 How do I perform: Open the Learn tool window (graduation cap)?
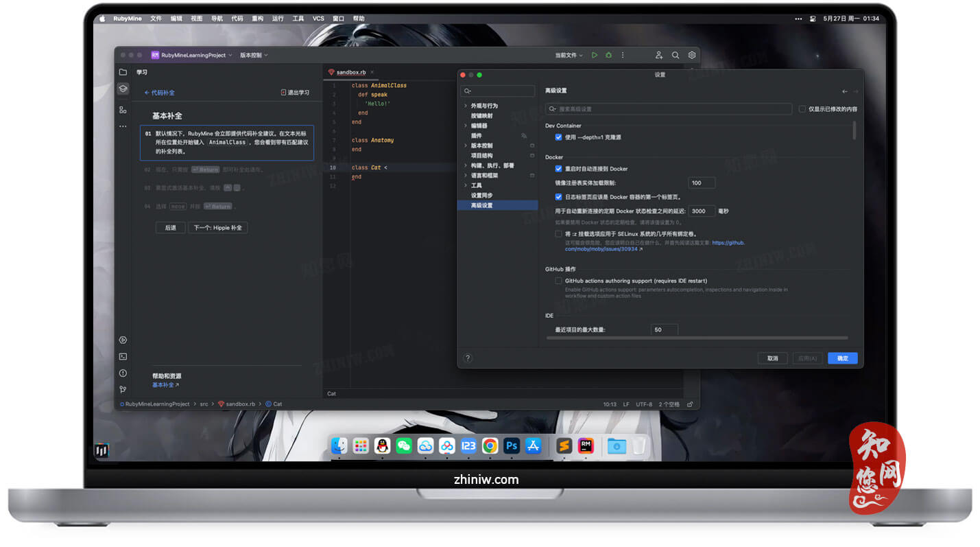click(x=123, y=89)
